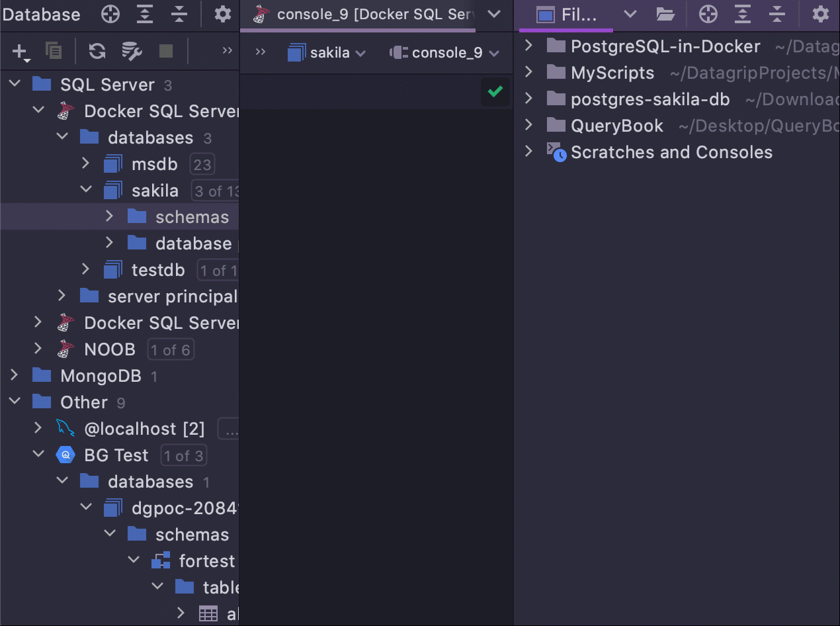Viewport: 840px width, 626px height.
Task: Click Collapse All icon in Database panel header
Action: pyautogui.click(x=179, y=14)
